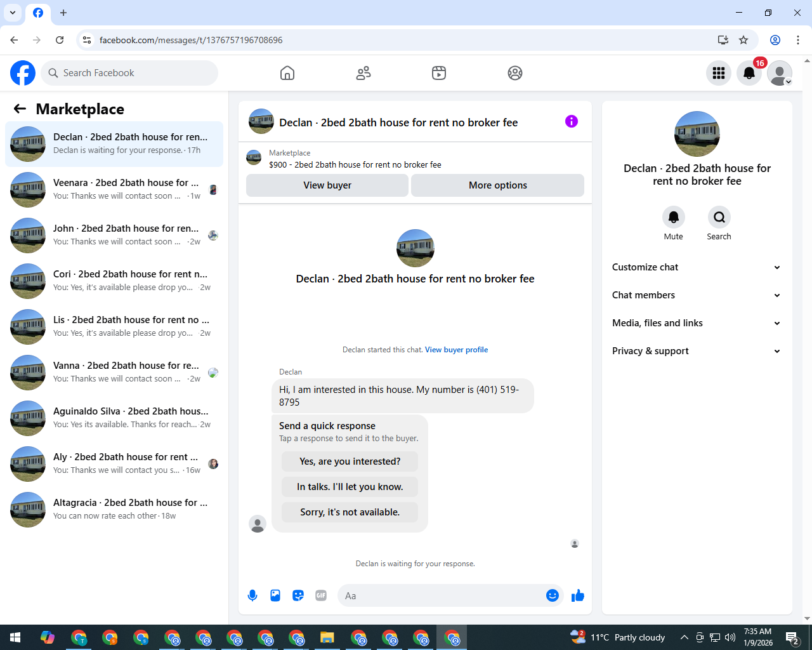Open the Facebook menu grid icon
The height and width of the screenshot is (650, 812).
pos(719,73)
